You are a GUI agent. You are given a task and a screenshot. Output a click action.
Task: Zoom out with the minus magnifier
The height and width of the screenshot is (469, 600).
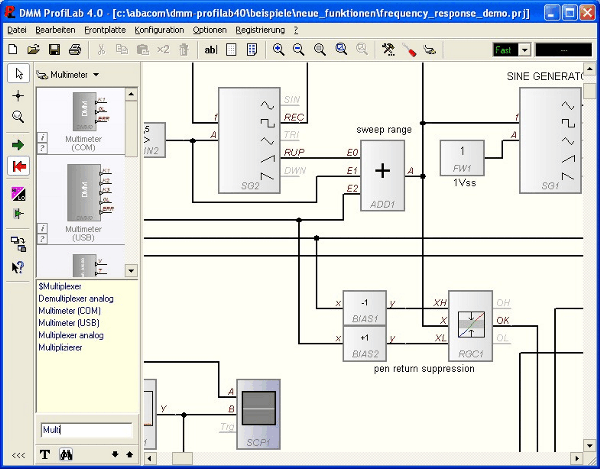[x=298, y=49]
